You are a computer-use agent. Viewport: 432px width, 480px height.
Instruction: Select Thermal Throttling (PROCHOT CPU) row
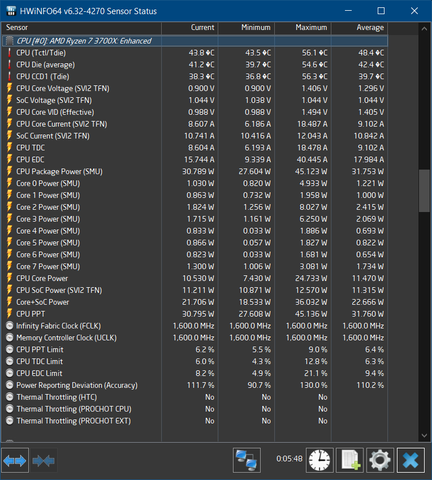pyautogui.click(x=195, y=409)
